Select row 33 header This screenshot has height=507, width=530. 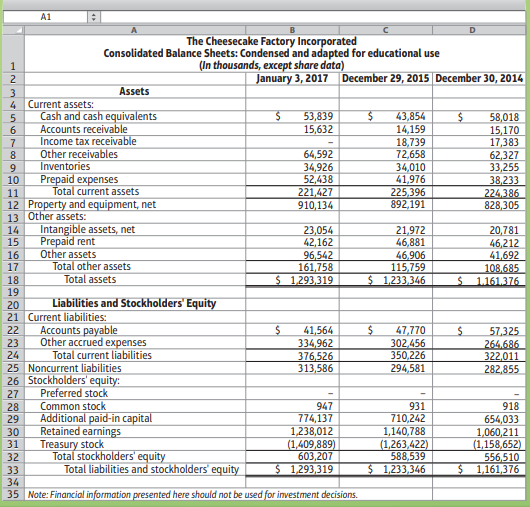[14, 469]
